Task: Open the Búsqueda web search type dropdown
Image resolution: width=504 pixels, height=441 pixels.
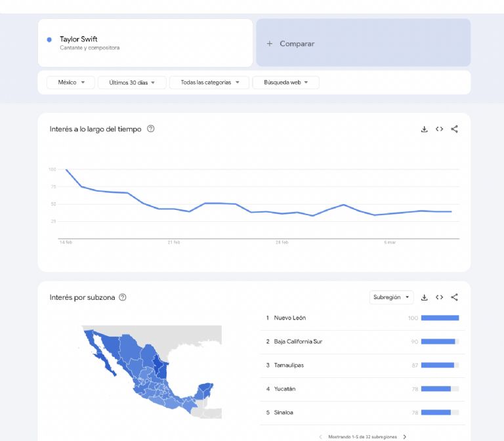Action: (285, 83)
